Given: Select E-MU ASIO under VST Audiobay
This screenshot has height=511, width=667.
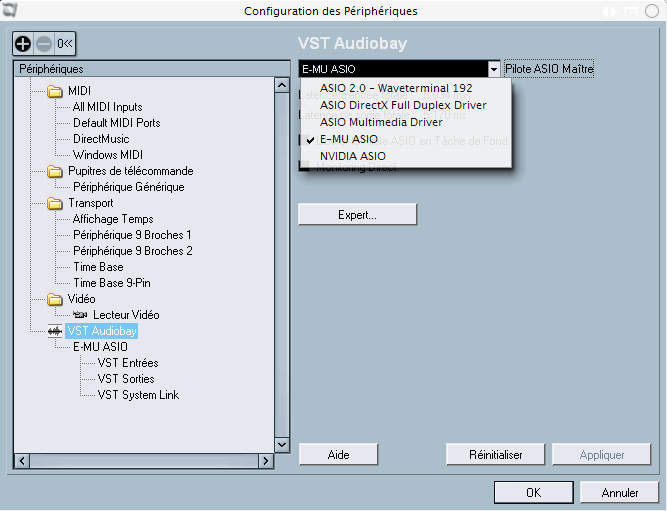Looking at the screenshot, I should pos(100,347).
